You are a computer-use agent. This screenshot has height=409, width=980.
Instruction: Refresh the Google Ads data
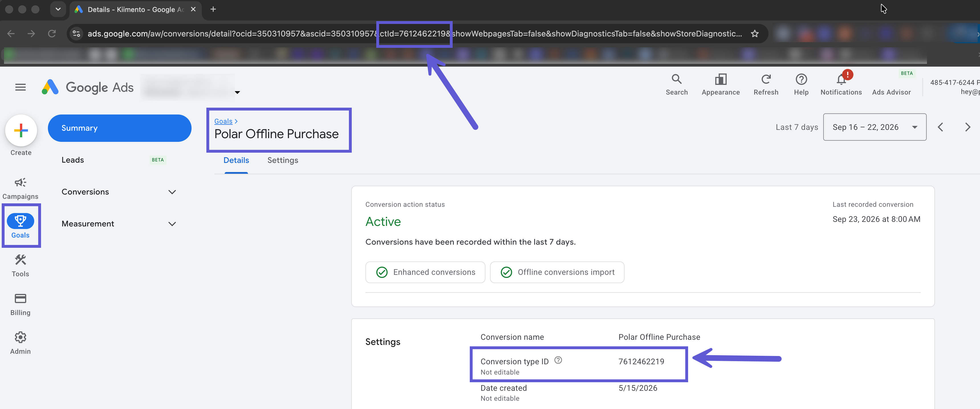coord(766,84)
